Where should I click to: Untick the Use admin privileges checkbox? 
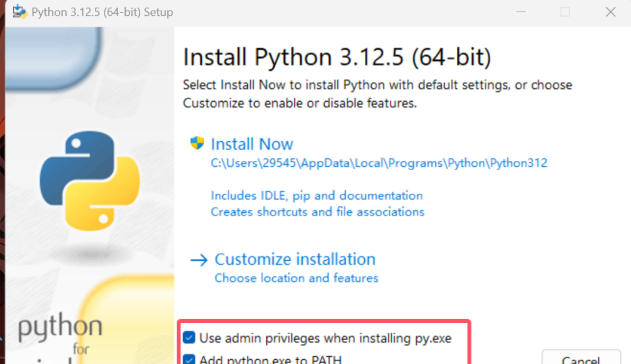tap(188, 338)
